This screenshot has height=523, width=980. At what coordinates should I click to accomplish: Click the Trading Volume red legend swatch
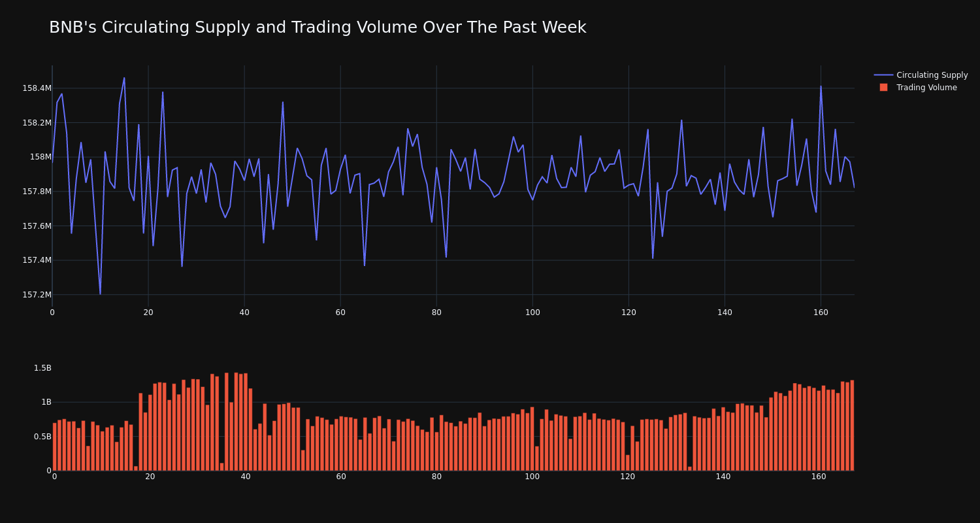[x=883, y=88]
